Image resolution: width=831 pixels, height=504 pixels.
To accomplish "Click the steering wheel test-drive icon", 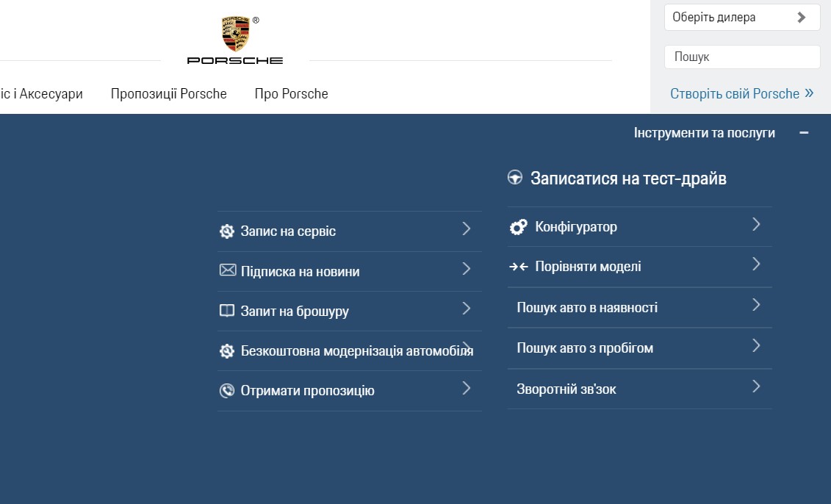I will [x=514, y=178].
